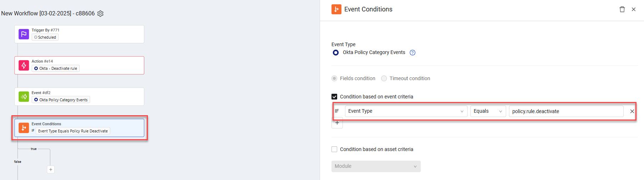
Task: Add a step on the true branch
Action: (51, 170)
